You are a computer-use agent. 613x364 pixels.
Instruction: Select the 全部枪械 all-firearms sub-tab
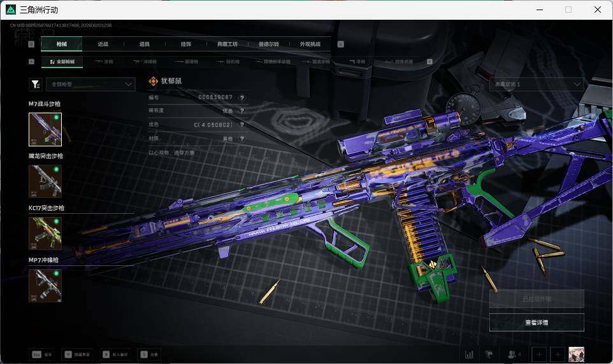tap(62, 62)
